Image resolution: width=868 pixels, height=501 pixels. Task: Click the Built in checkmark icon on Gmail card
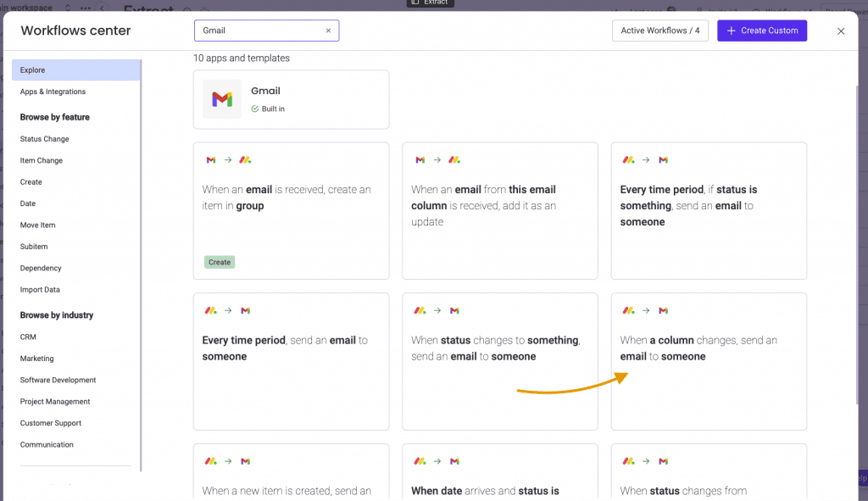click(x=254, y=109)
